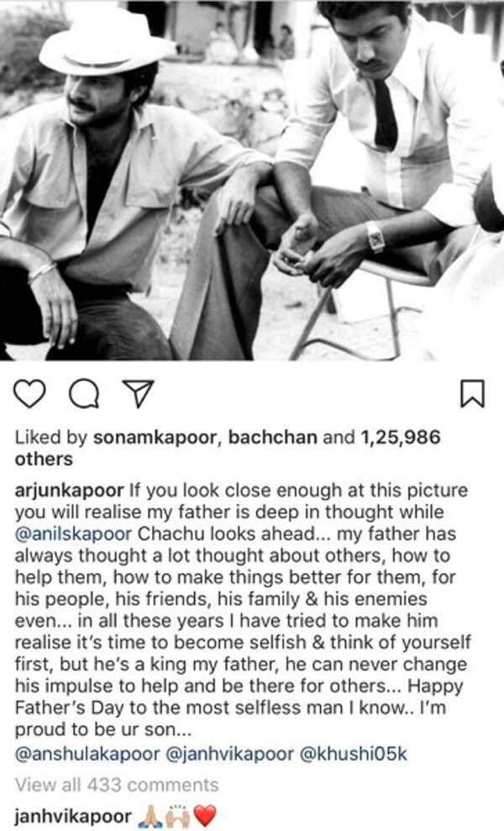Tap the red heart emoji in comment
The image size is (504, 831).
pos(206,816)
